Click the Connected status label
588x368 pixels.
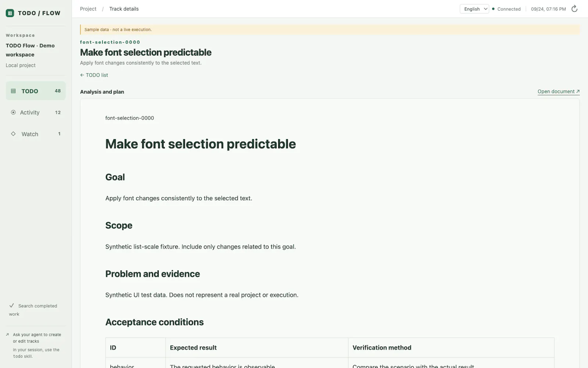click(509, 9)
